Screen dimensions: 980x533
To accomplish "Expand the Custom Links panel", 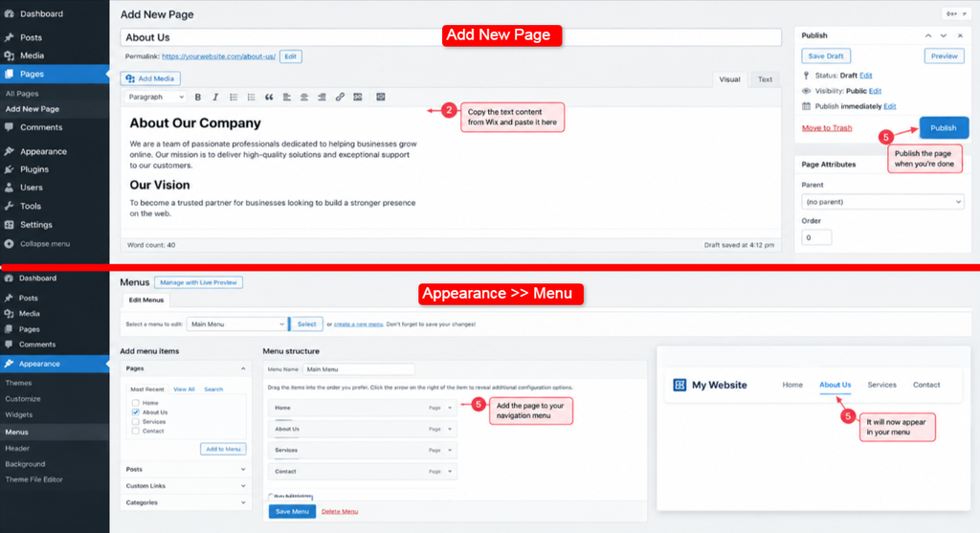I will (x=243, y=485).
